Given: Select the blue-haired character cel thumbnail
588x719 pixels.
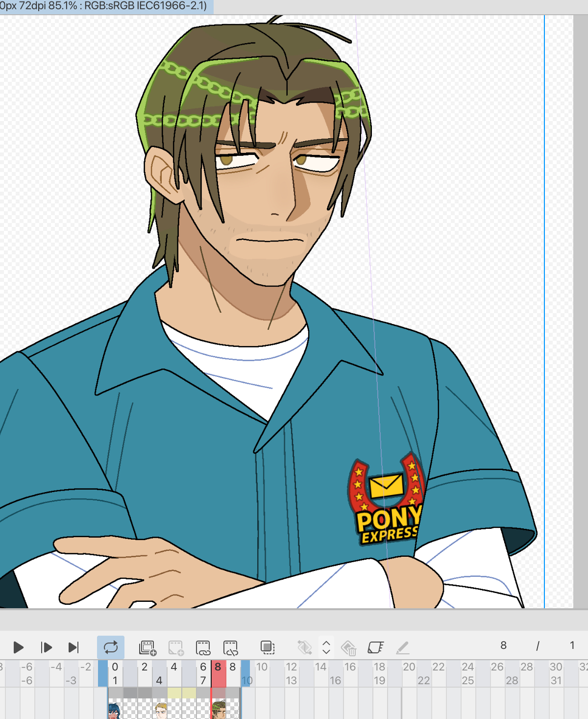Looking at the screenshot, I should click(114, 710).
